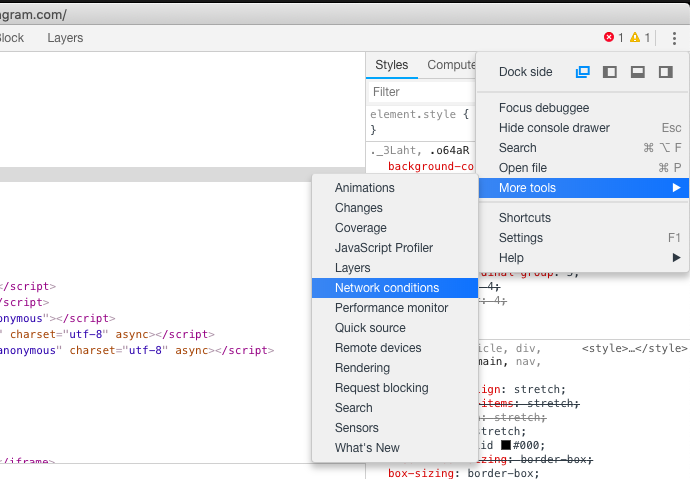Click the red error count icon
Screen dimensions: 690x479
(x=610, y=38)
